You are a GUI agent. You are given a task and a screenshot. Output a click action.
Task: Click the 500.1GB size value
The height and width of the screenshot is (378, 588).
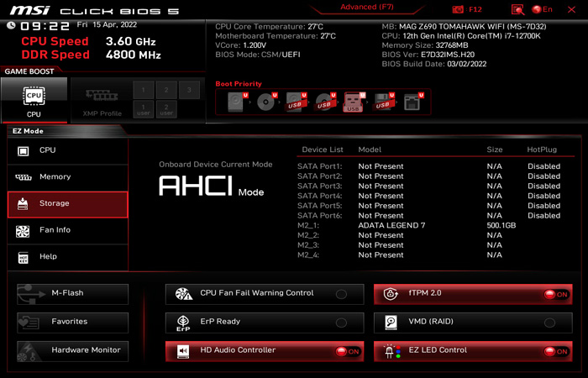pos(501,225)
